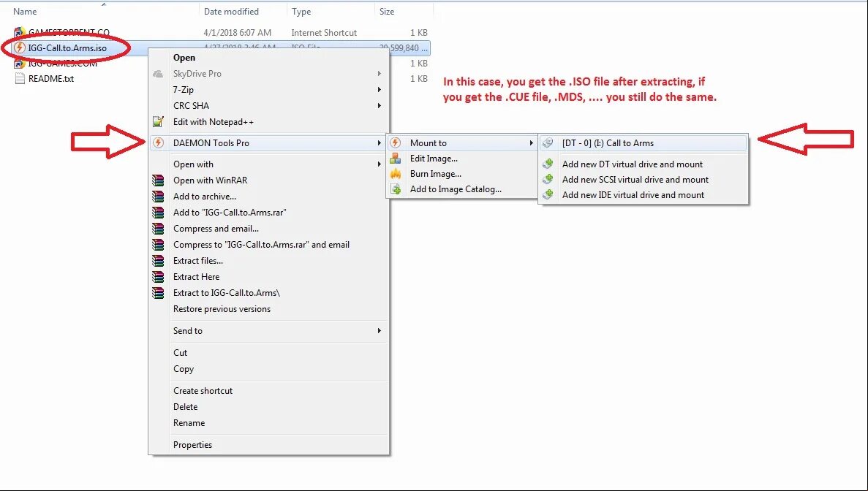
Task: Click the DAEMON Tools Pro lightning icon
Action: coord(159,142)
